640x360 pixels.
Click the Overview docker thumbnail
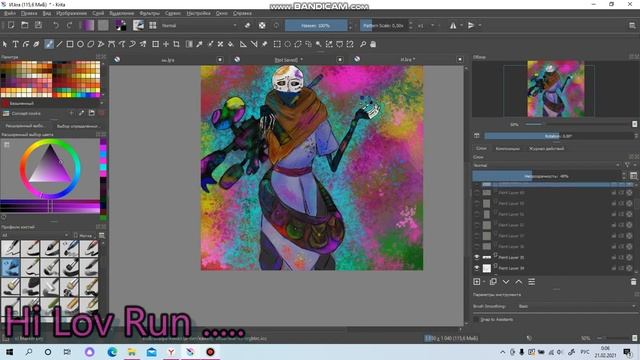coord(556,89)
